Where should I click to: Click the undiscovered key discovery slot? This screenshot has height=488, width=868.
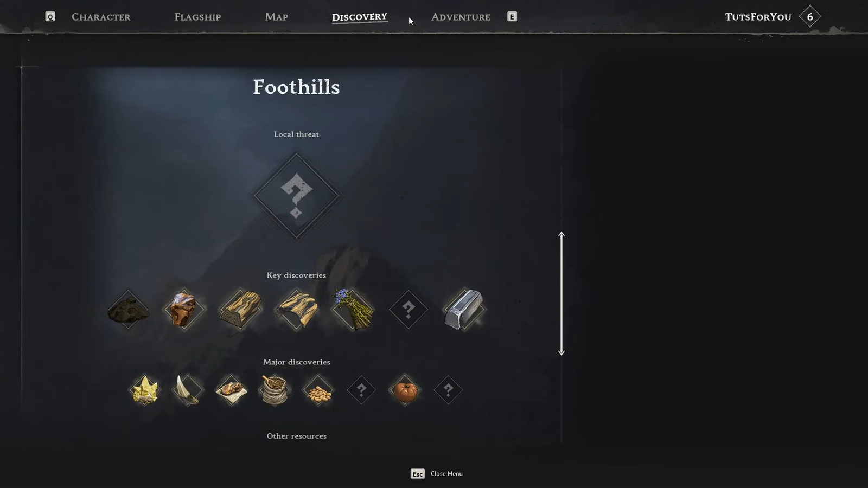408,310
